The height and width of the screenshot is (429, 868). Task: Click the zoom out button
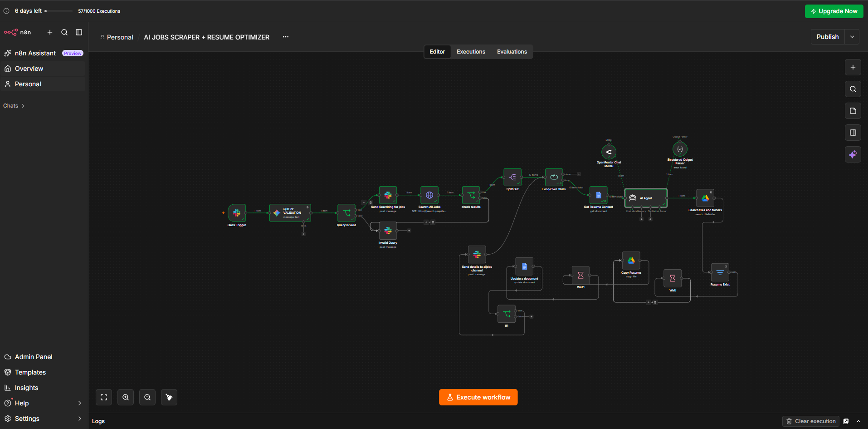[147, 397]
